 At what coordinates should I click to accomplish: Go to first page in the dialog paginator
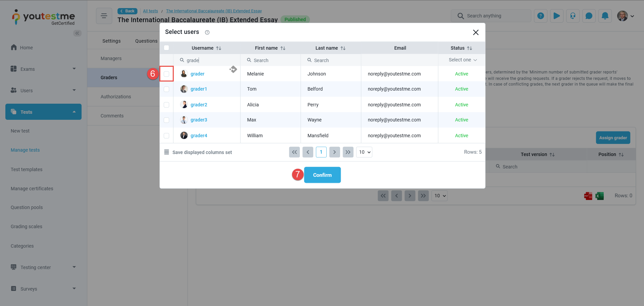(294, 152)
